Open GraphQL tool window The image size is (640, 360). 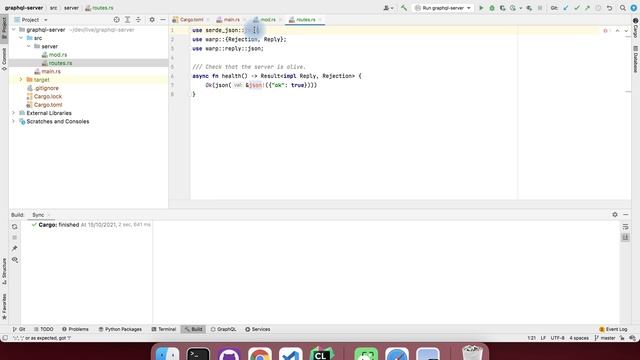[x=223, y=329]
